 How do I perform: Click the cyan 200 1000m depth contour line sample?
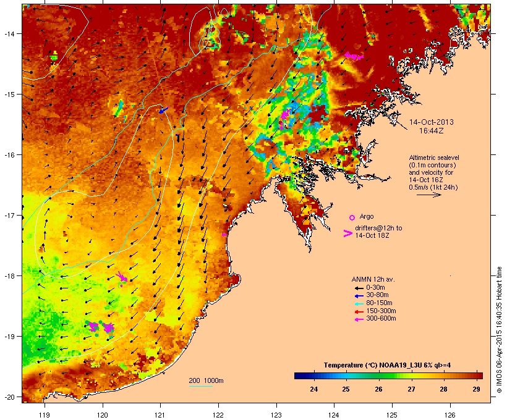pyautogui.click(x=200, y=386)
